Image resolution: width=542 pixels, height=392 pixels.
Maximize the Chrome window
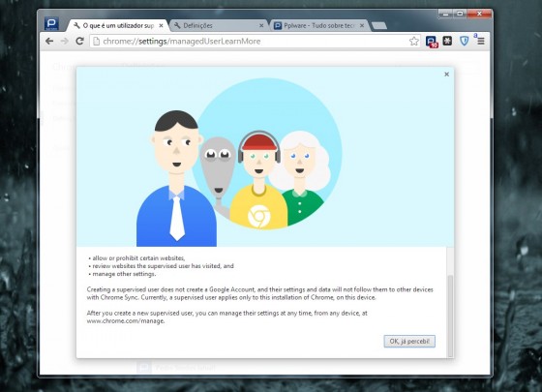(x=460, y=14)
